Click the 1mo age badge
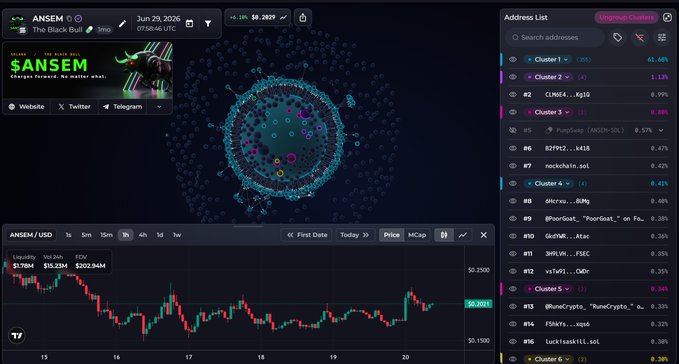This screenshot has height=364, width=679. (x=103, y=29)
